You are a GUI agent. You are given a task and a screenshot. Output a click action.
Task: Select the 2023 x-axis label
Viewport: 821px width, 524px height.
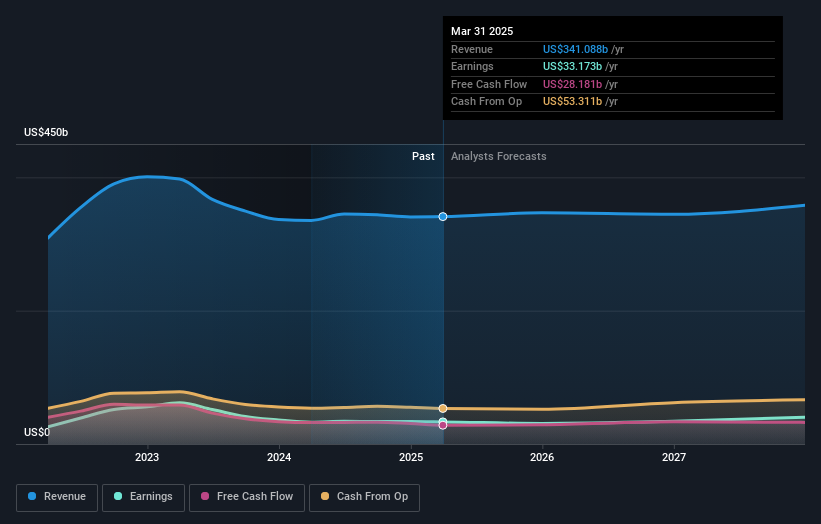[x=147, y=458]
